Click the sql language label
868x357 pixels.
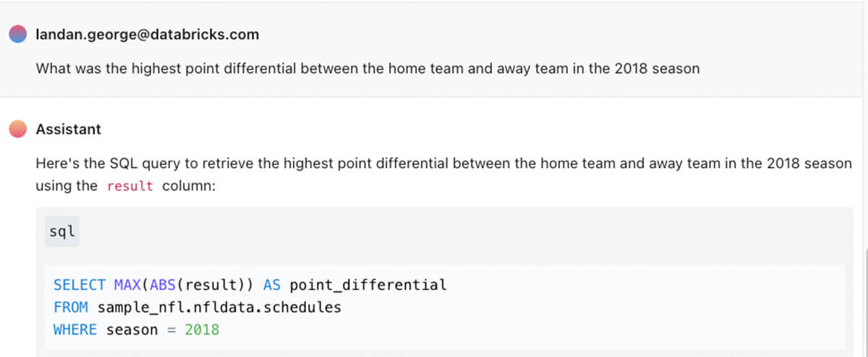[62, 232]
